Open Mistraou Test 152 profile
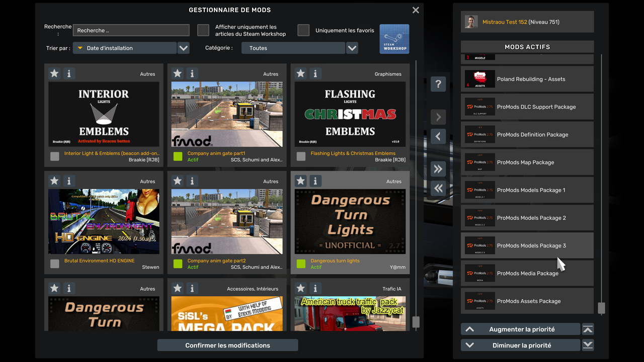This screenshot has height=362, width=644. tap(527, 22)
